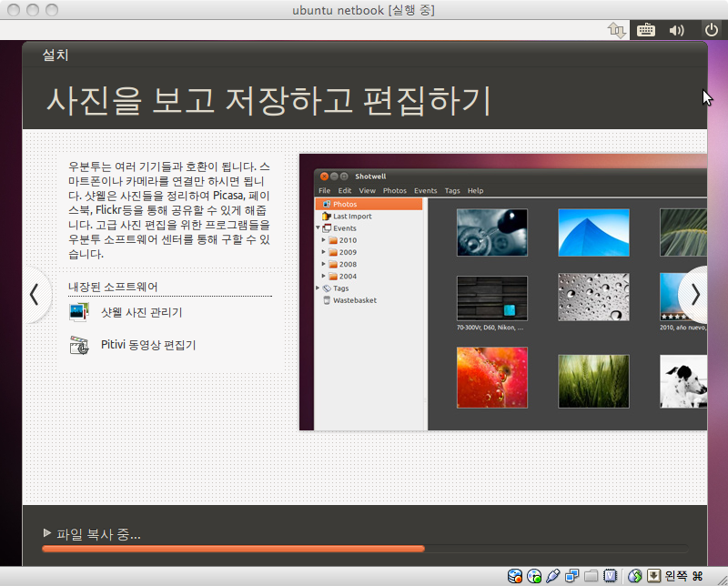Click the VirtualBox mouse integration icon

point(634,576)
